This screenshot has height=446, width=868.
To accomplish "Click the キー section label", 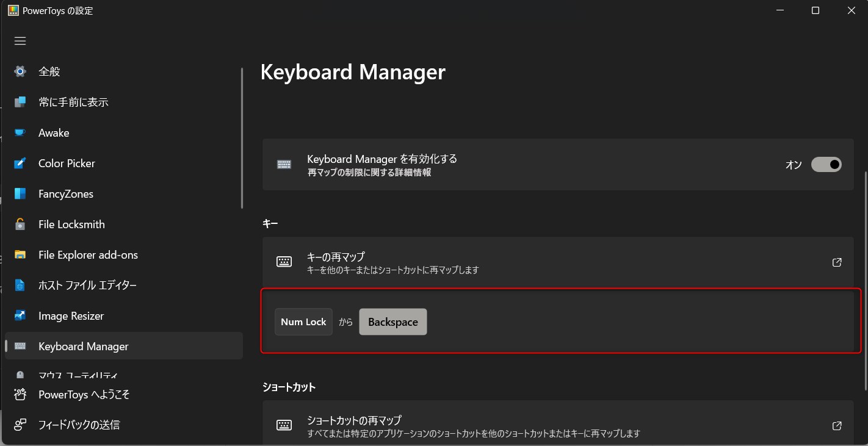I will click(270, 223).
